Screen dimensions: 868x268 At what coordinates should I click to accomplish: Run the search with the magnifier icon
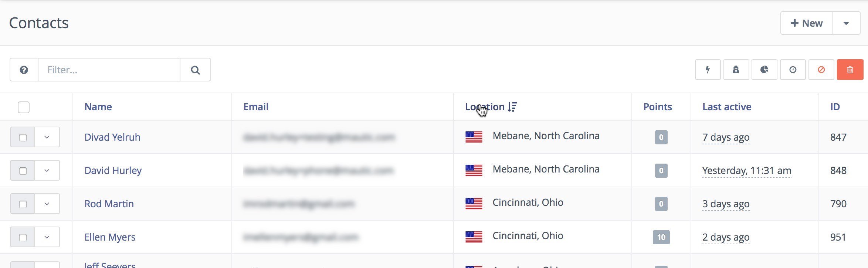tap(196, 70)
